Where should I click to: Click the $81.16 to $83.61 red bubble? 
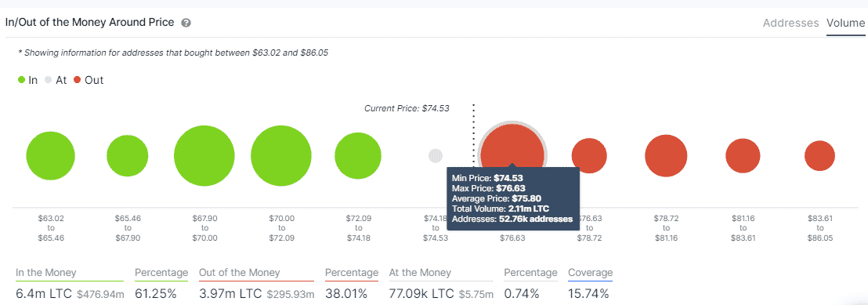pos(743,156)
